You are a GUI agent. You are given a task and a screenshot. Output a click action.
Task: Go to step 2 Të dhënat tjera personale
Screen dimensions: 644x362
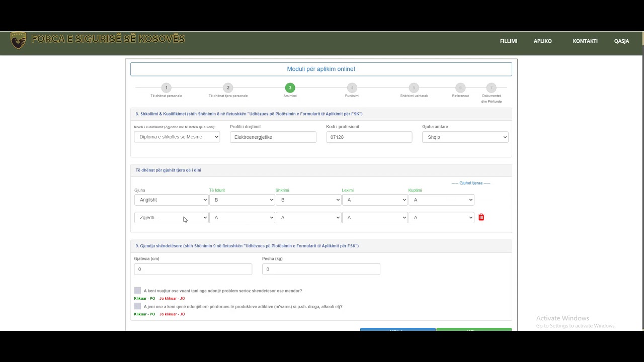tap(228, 87)
